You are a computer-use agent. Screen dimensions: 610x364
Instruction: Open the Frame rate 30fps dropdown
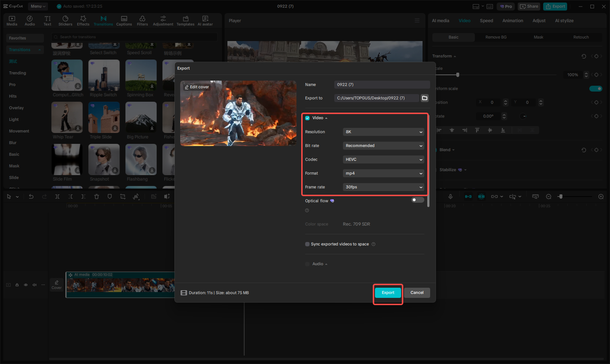383,187
